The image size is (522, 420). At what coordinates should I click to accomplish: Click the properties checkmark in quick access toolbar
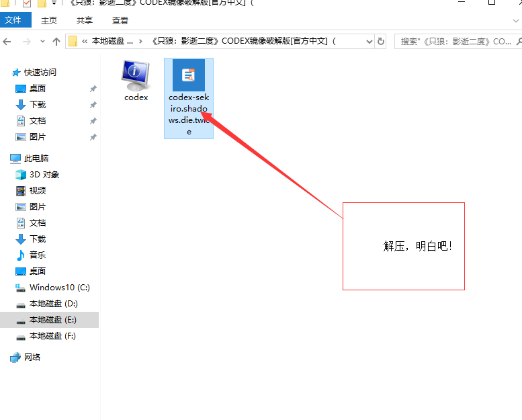point(27,3)
